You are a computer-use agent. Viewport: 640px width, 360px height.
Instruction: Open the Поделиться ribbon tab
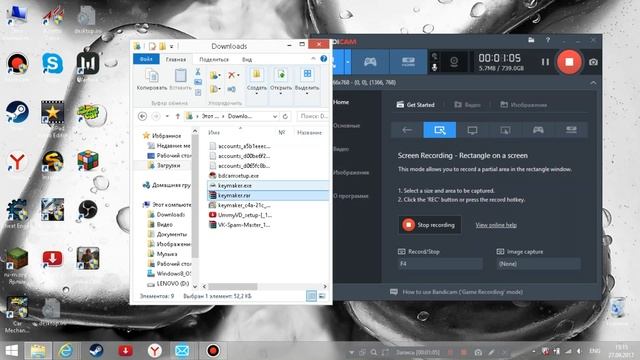[214, 59]
